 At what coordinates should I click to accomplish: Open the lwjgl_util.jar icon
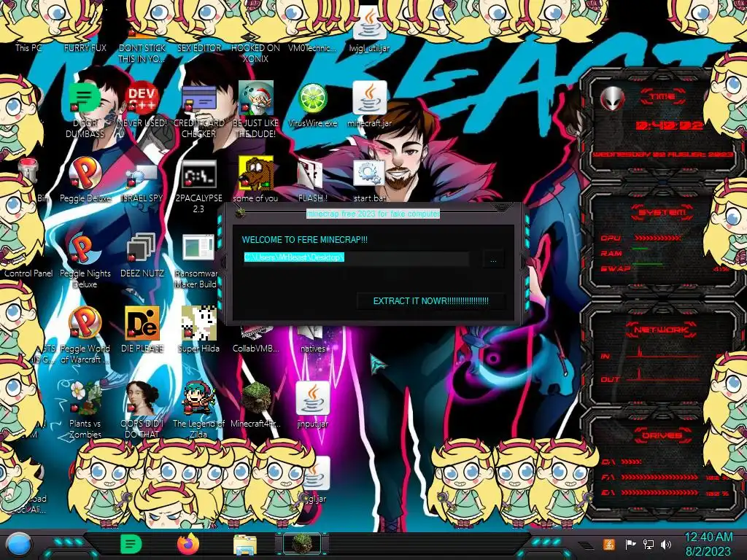(369, 24)
